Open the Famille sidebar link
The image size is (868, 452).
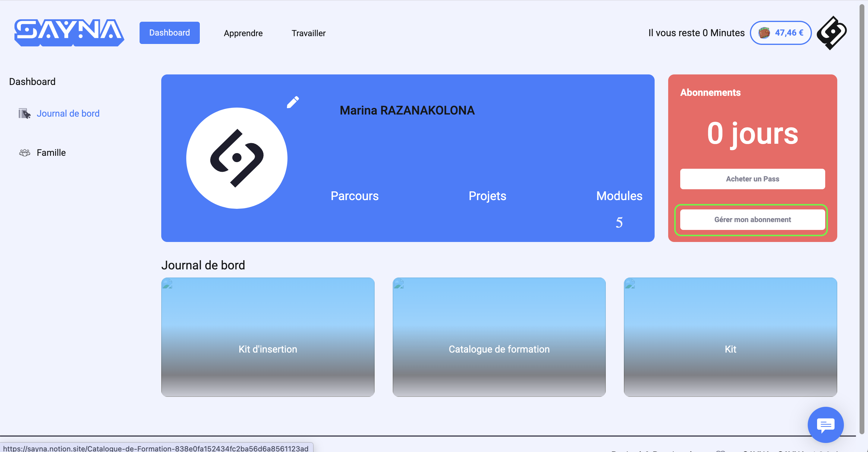pyautogui.click(x=51, y=152)
